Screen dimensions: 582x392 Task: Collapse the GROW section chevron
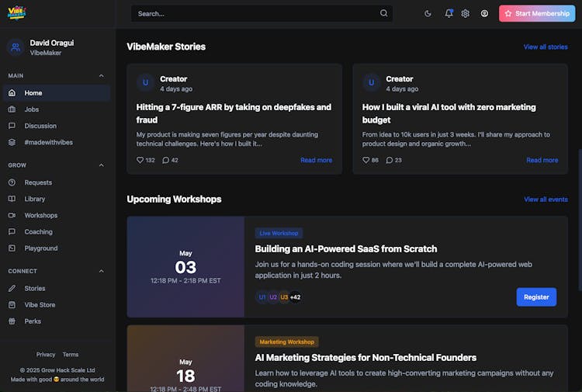[102, 165]
